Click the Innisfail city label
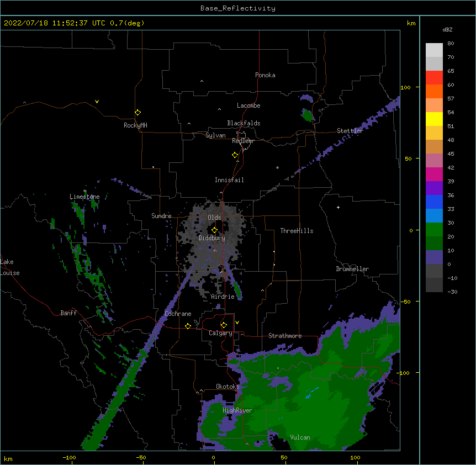This screenshot has width=476, height=465. [229, 180]
